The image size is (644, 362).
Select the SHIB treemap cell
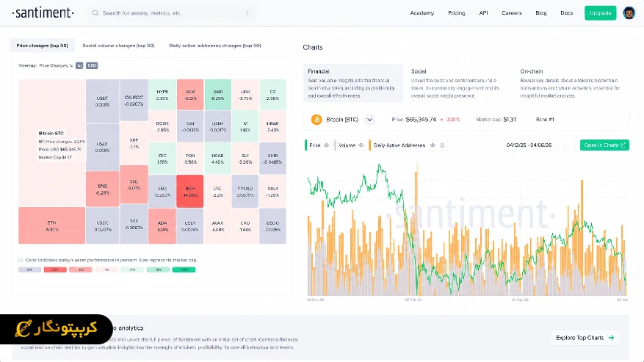pos(272,159)
